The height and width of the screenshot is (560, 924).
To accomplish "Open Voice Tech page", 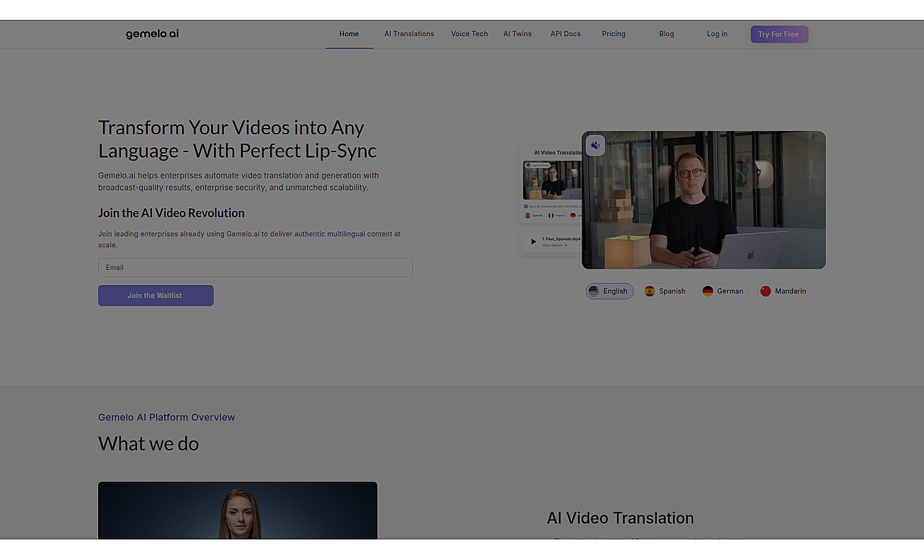I will point(469,34).
